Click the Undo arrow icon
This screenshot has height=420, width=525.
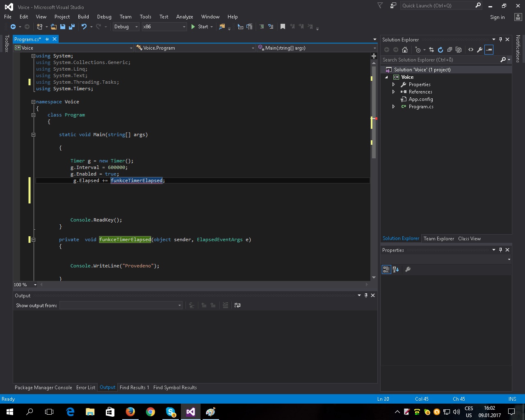coord(84,27)
